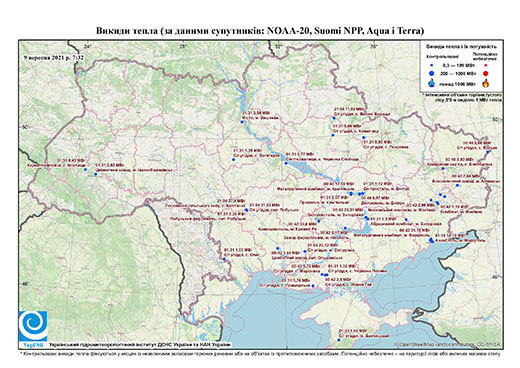Click the OpenStreetMap contributors attribution
The image size is (520, 368).
(x=448, y=344)
